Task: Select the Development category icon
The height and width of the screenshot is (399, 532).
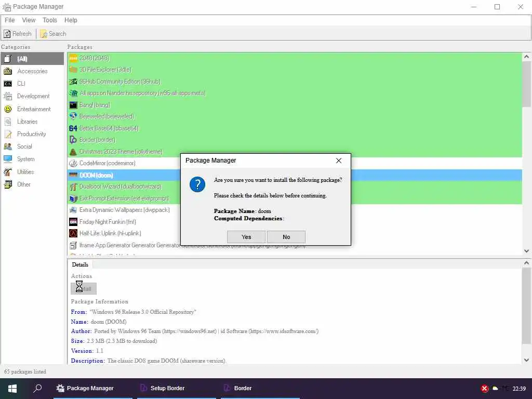Action: coord(8,96)
